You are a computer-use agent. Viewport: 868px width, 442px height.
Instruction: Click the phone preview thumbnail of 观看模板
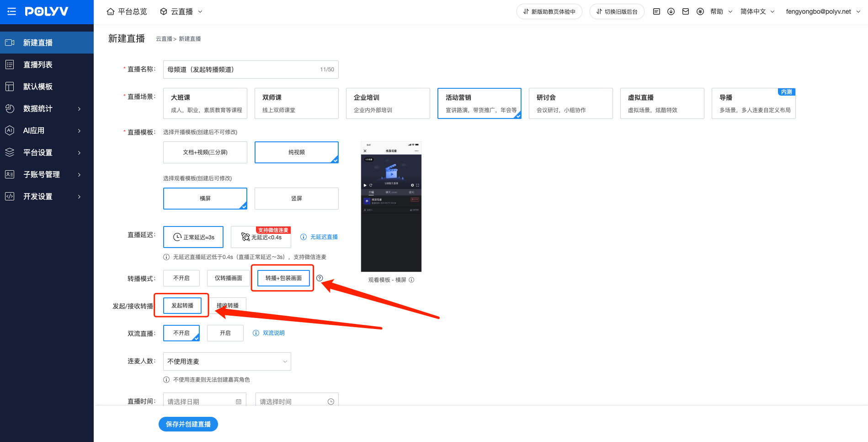pos(391,207)
